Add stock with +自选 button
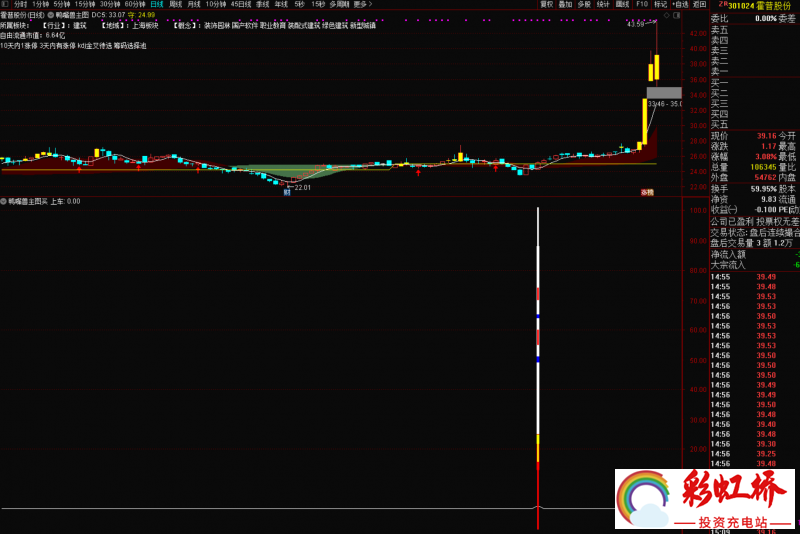The width and height of the screenshot is (800, 534). 680,4
